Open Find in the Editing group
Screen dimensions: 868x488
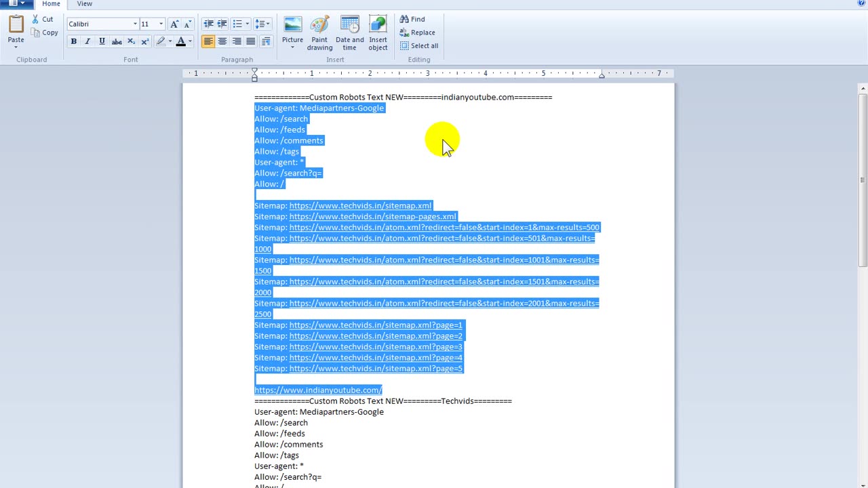412,19
